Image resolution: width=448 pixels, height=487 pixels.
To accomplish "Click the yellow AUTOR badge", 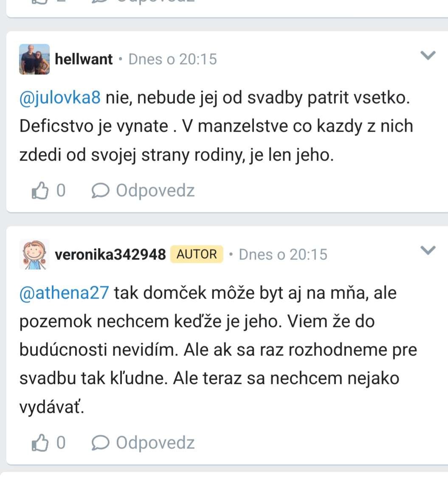I will pyautogui.click(x=197, y=254).
